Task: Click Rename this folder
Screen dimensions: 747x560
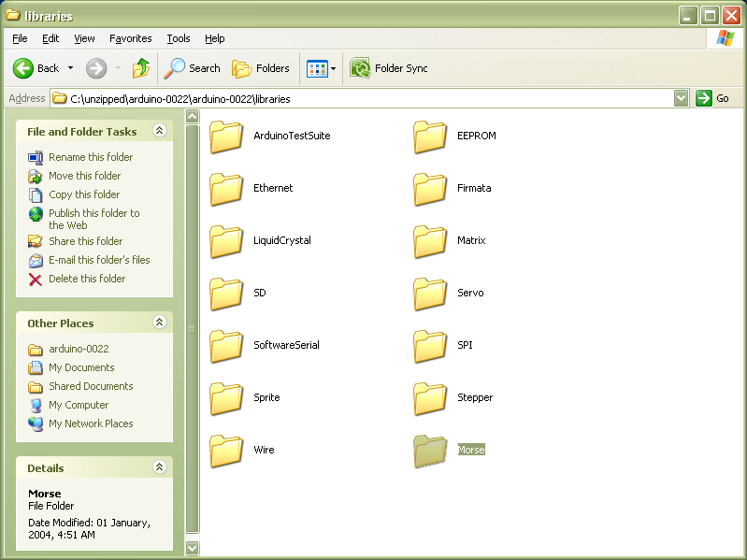Action: [91, 157]
